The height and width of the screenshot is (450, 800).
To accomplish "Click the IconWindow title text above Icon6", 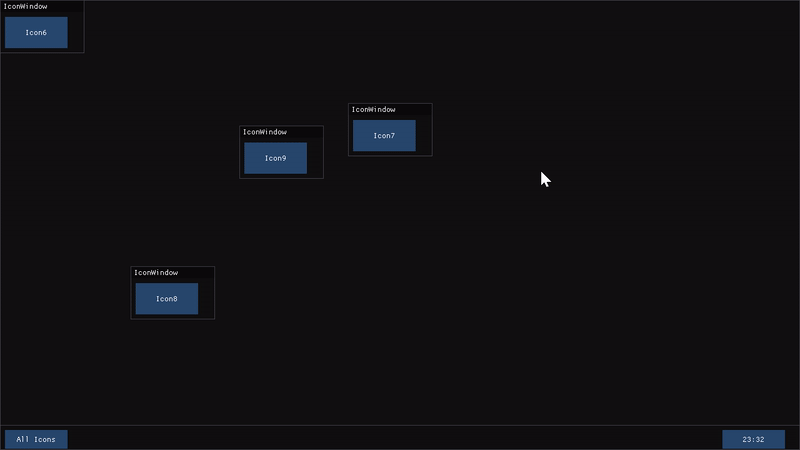I will (25, 6).
